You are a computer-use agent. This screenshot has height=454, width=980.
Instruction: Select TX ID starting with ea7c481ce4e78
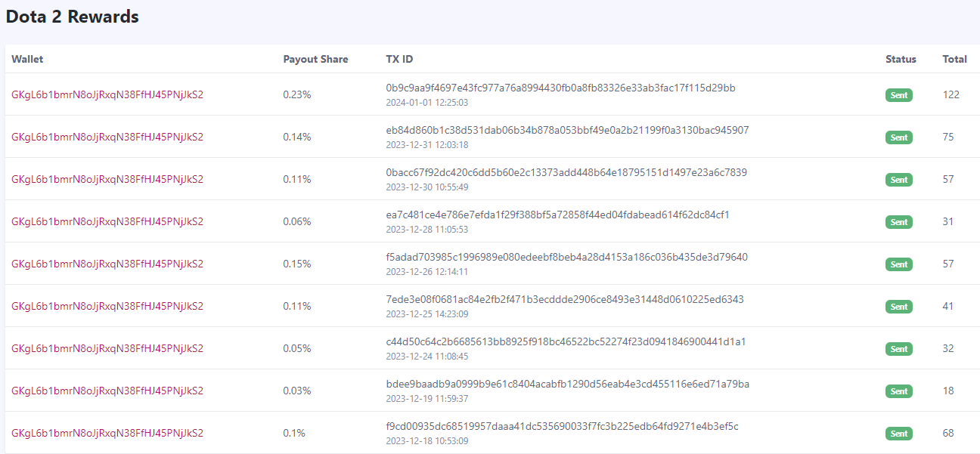[x=557, y=215]
